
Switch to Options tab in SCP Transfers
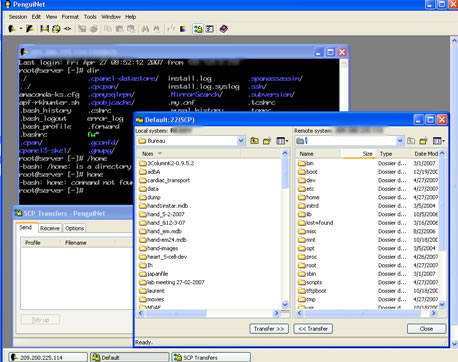pyautogui.click(x=75, y=228)
